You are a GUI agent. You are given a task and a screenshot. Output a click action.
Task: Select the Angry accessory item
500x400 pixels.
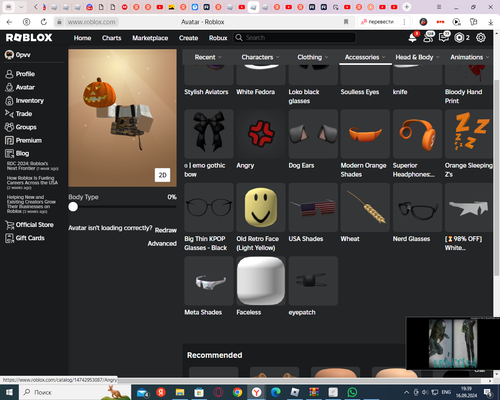coord(261,134)
